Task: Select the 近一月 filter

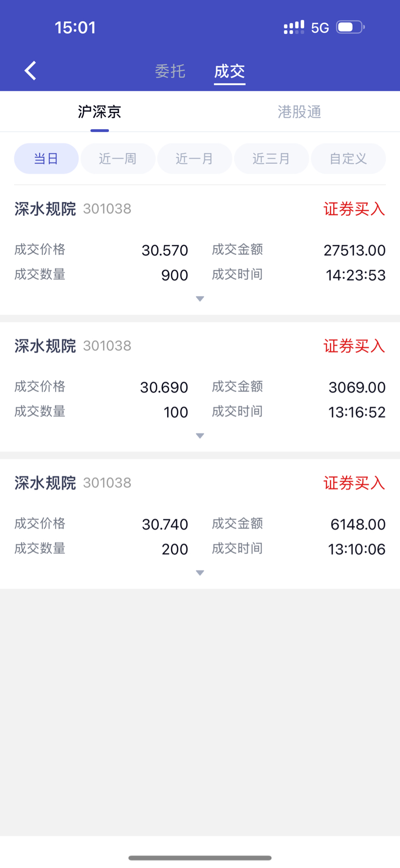Action: 195,158
